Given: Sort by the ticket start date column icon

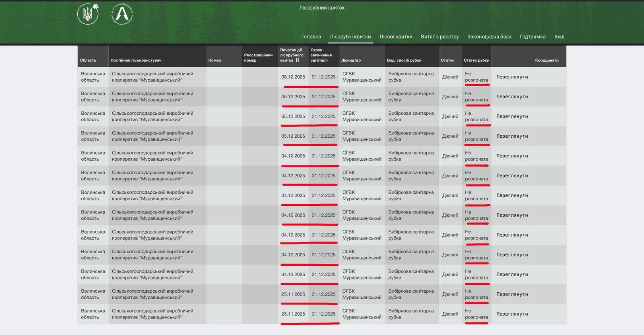Looking at the screenshot, I should coord(297,60).
